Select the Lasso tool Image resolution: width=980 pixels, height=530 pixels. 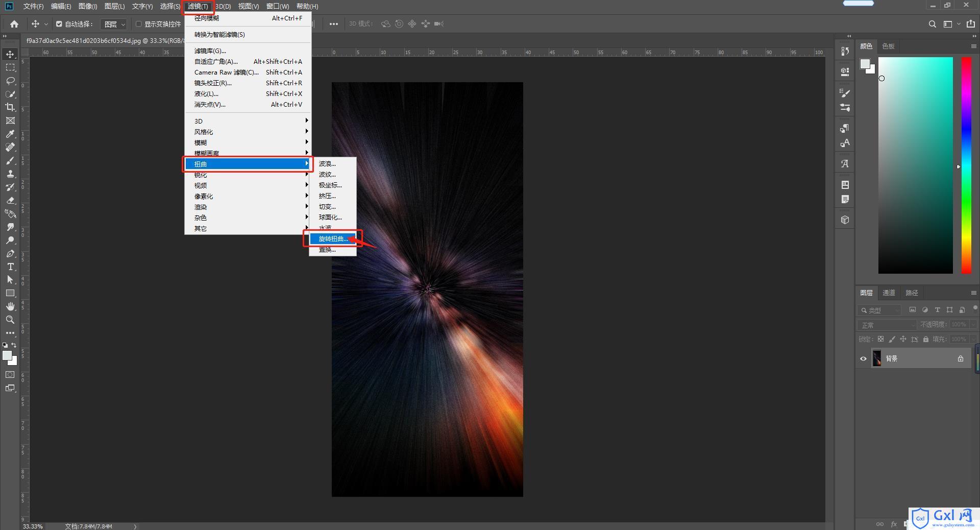click(x=10, y=81)
